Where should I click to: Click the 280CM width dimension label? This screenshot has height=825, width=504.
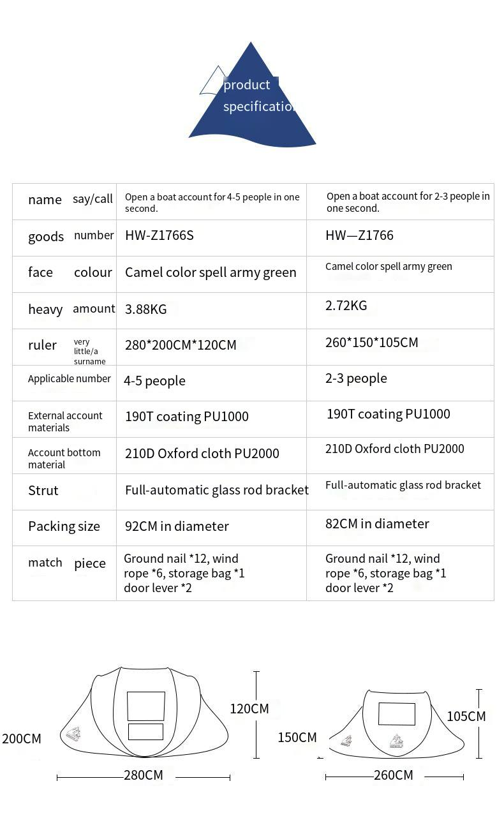tap(144, 775)
